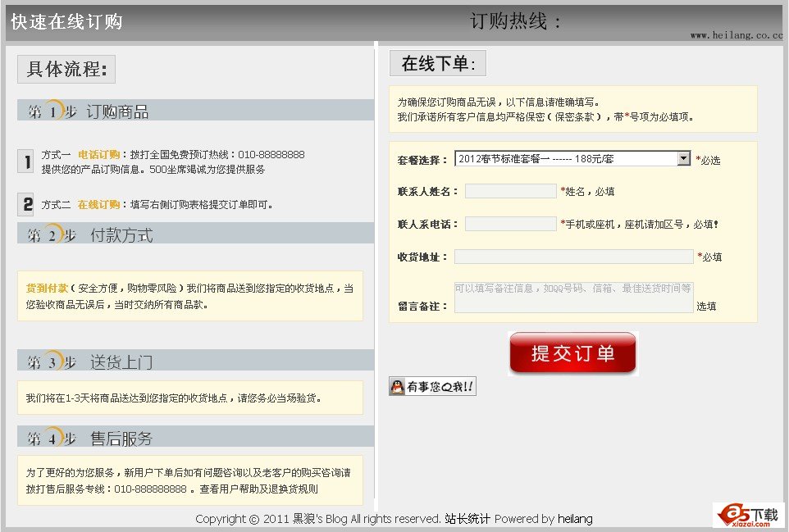The width and height of the screenshot is (789, 532).
Task: Click the A5下载 logo in the corner
Action: click(x=748, y=515)
